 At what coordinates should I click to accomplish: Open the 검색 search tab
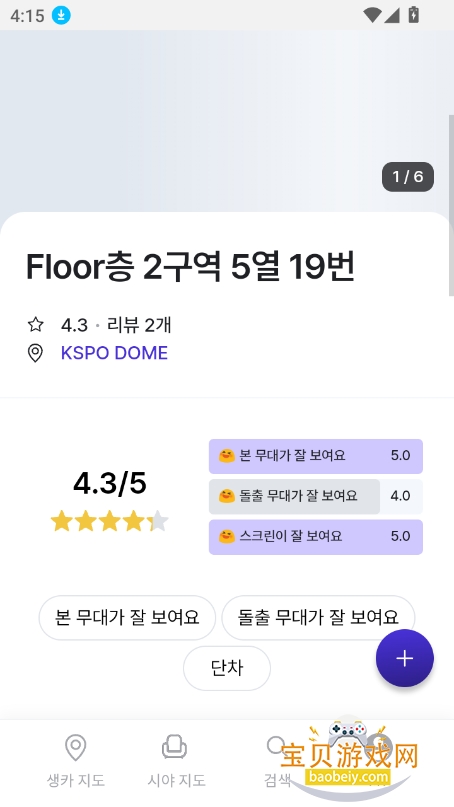pos(277,761)
